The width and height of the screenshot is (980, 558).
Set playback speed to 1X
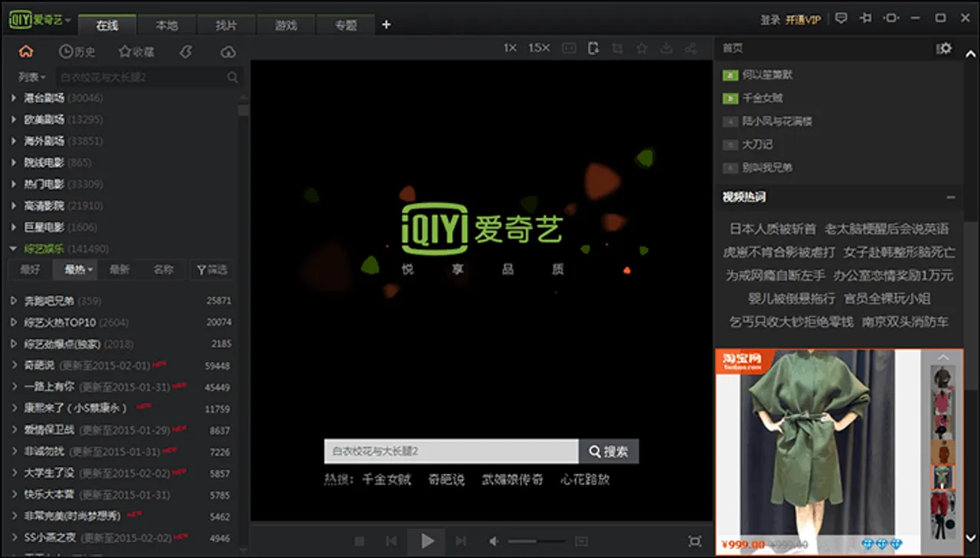point(510,48)
